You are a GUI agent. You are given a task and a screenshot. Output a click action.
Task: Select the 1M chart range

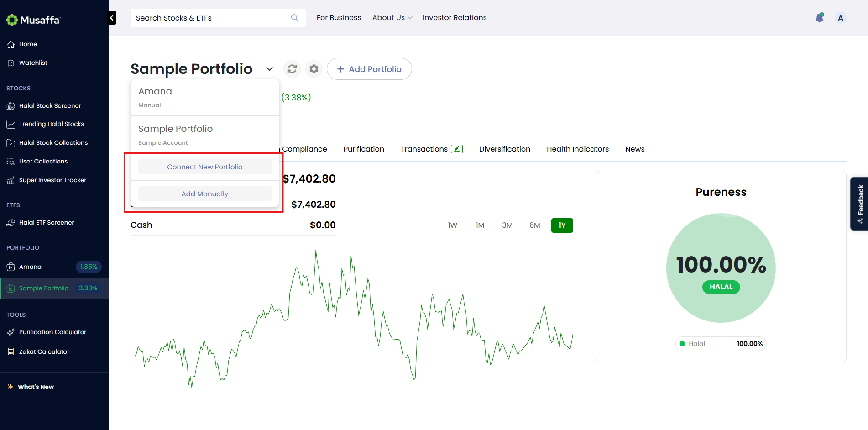[480, 225]
